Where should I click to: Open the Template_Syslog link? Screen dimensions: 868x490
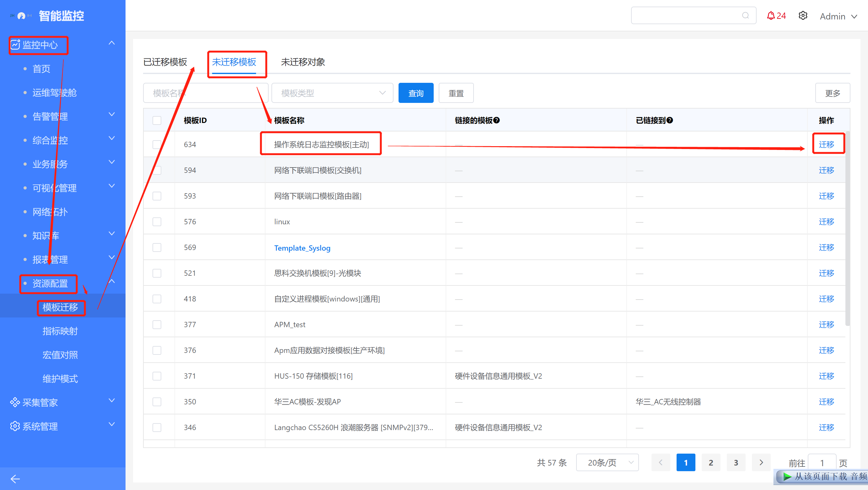[302, 248]
